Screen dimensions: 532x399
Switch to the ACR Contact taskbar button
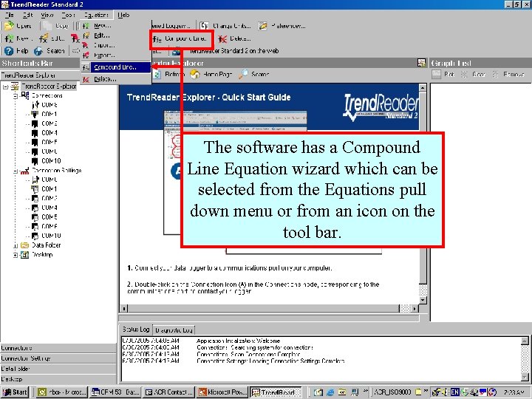(168, 392)
